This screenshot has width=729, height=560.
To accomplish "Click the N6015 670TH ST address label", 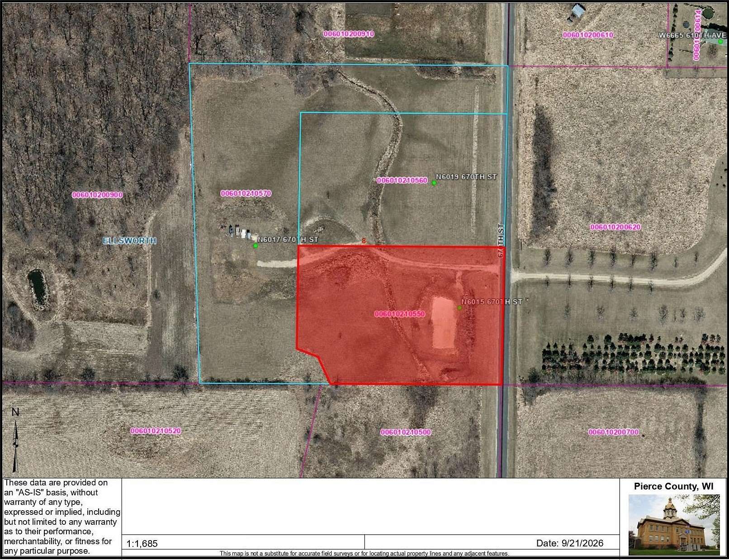I will (492, 302).
